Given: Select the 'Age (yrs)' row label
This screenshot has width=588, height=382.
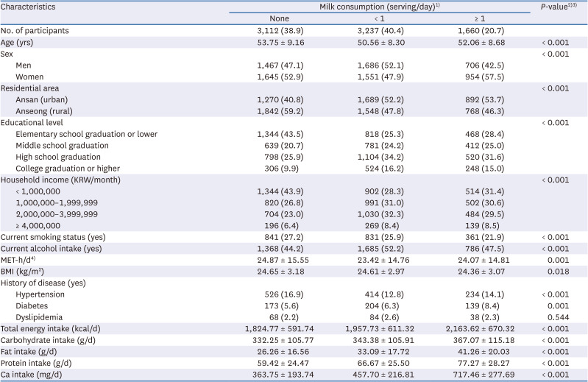Looking at the screenshot, I should [x=17, y=43].
